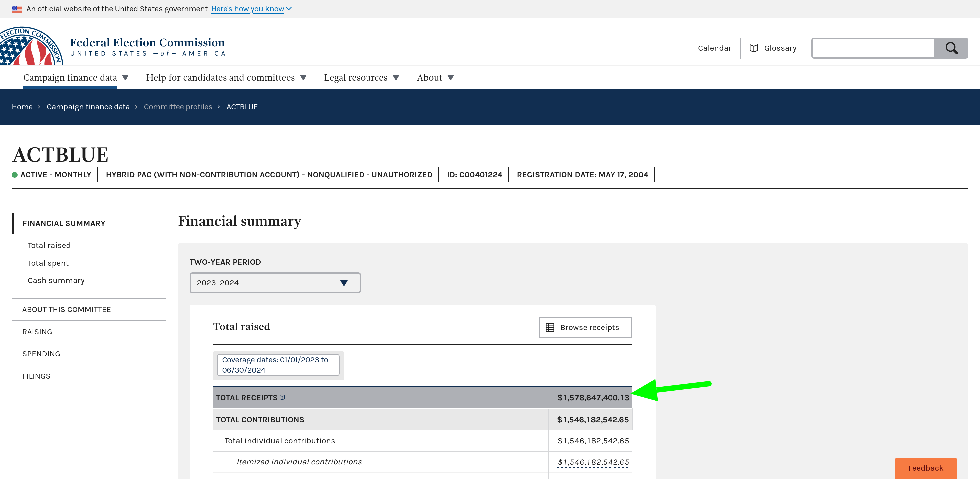Click the Coverage dates 01/01/2023 to 06/30/2024 box
Image resolution: width=980 pixels, height=479 pixels.
(278, 365)
